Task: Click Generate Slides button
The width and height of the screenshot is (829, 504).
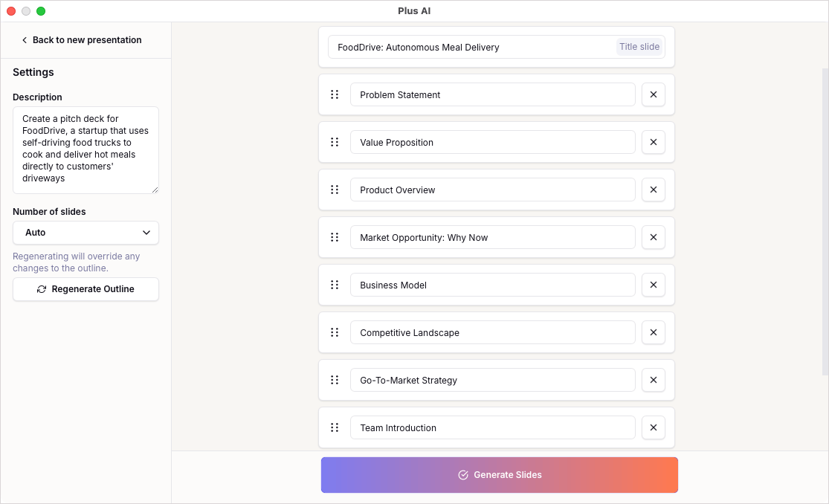Action: (x=499, y=475)
